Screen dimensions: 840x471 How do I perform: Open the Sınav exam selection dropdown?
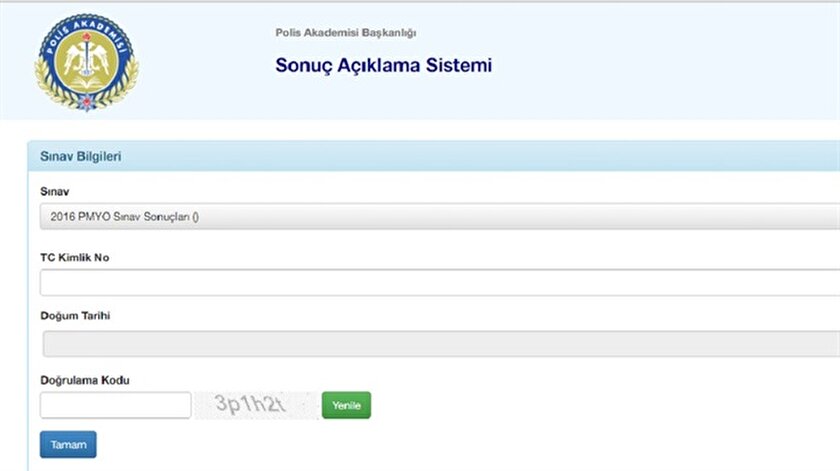coord(438,216)
